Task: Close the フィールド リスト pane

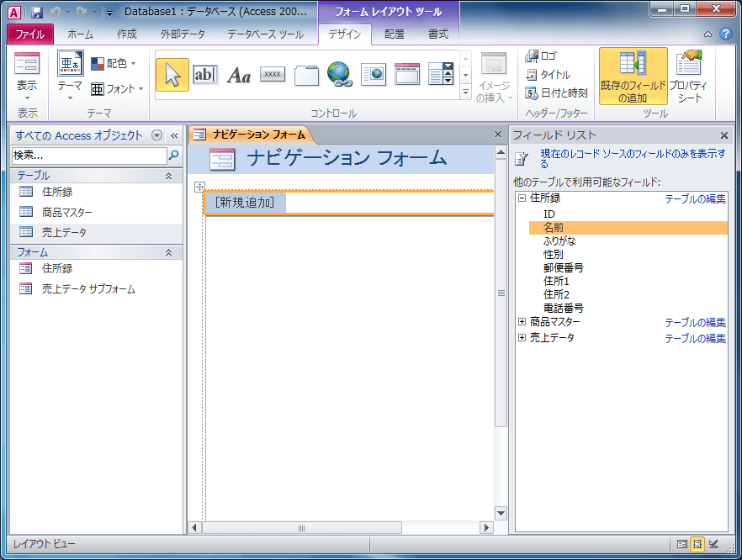Action: pos(724,135)
